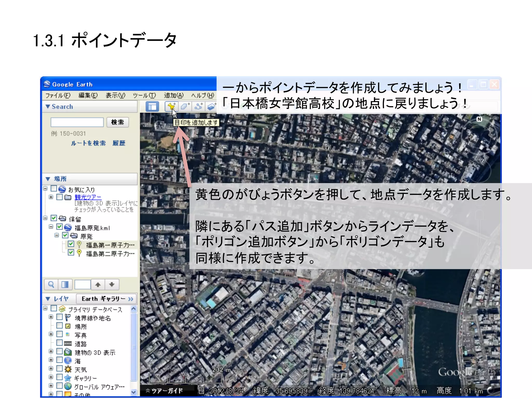Collapse the レイヤ panel triangle
This screenshot has height=399, width=532.
[48, 299]
